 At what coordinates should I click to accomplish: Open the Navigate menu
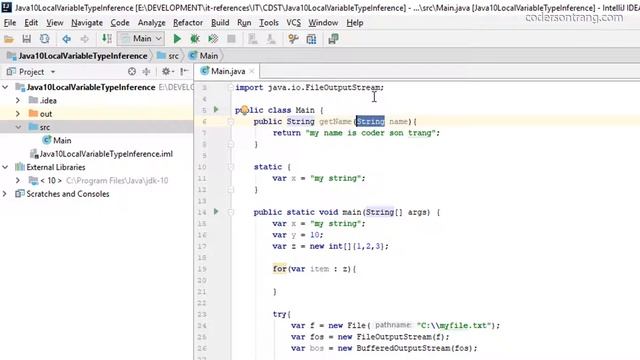[87, 23]
